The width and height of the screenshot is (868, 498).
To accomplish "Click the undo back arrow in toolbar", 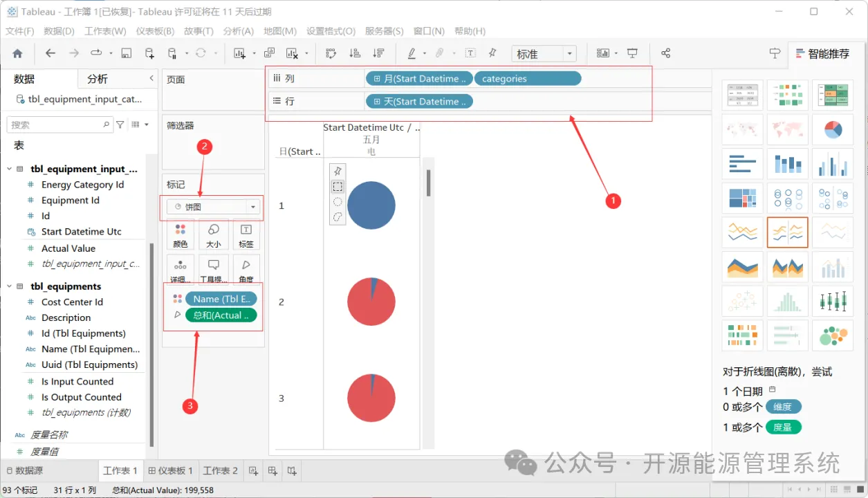I will (50, 53).
